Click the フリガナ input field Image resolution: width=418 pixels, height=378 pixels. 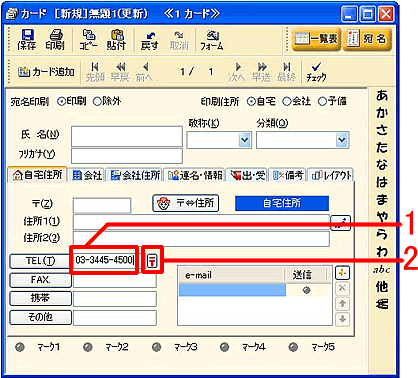point(127,156)
